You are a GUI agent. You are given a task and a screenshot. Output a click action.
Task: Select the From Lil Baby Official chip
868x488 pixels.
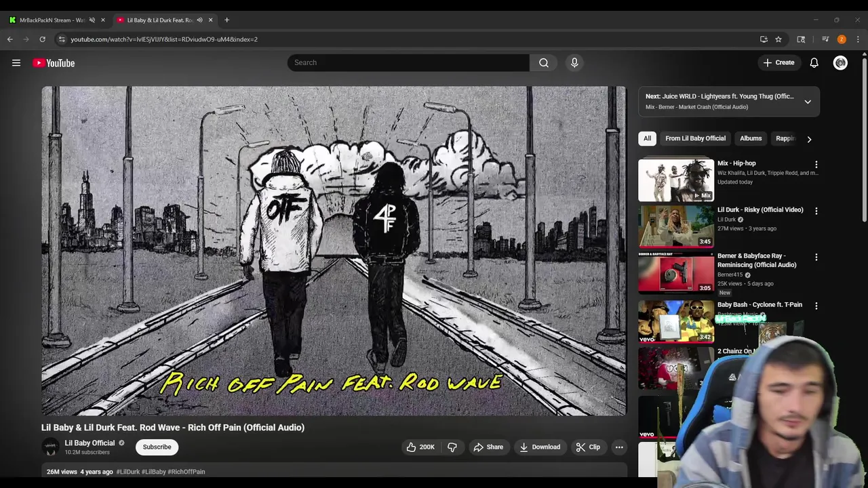[x=695, y=138]
